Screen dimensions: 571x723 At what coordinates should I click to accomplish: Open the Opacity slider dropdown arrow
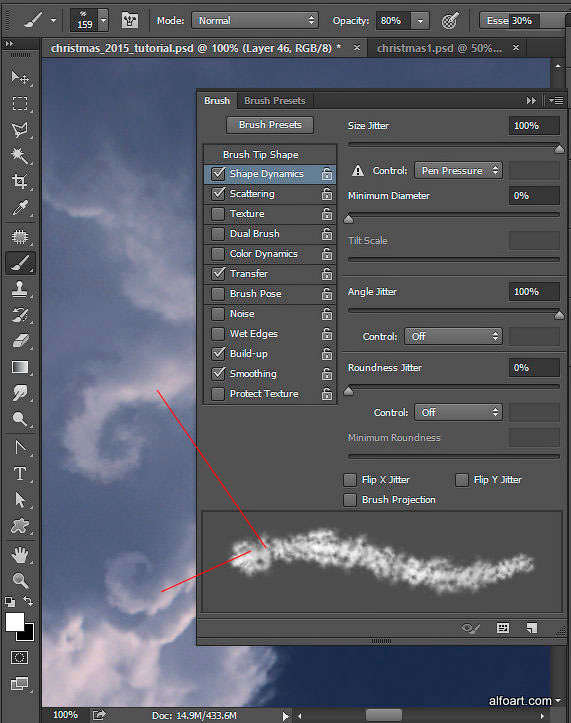click(x=420, y=21)
